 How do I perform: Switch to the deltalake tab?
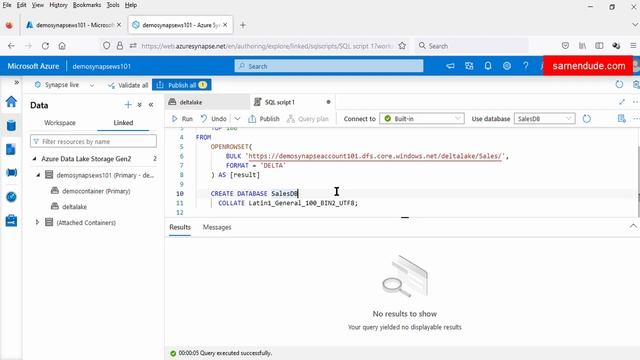pos(207,102)
